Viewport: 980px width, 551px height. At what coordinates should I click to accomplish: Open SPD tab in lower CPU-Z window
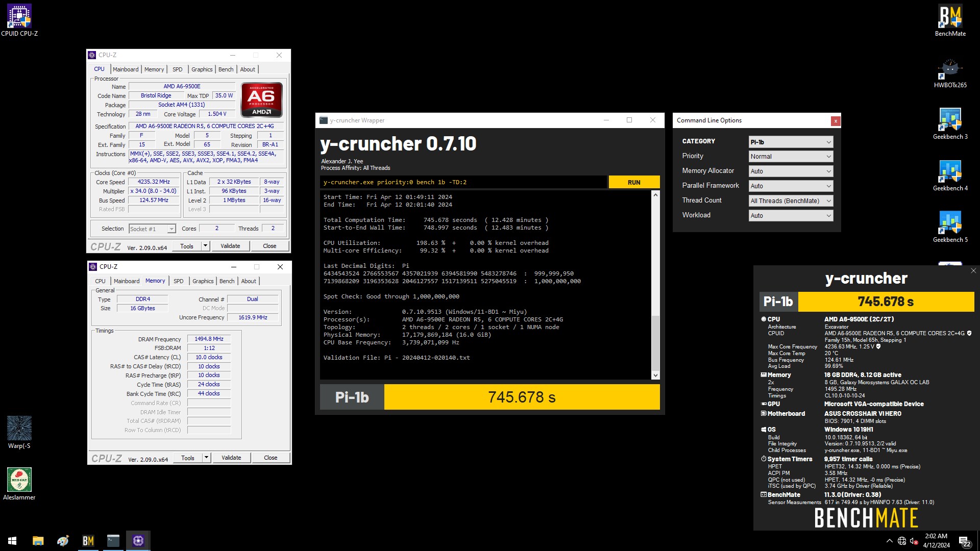[178, 281]
